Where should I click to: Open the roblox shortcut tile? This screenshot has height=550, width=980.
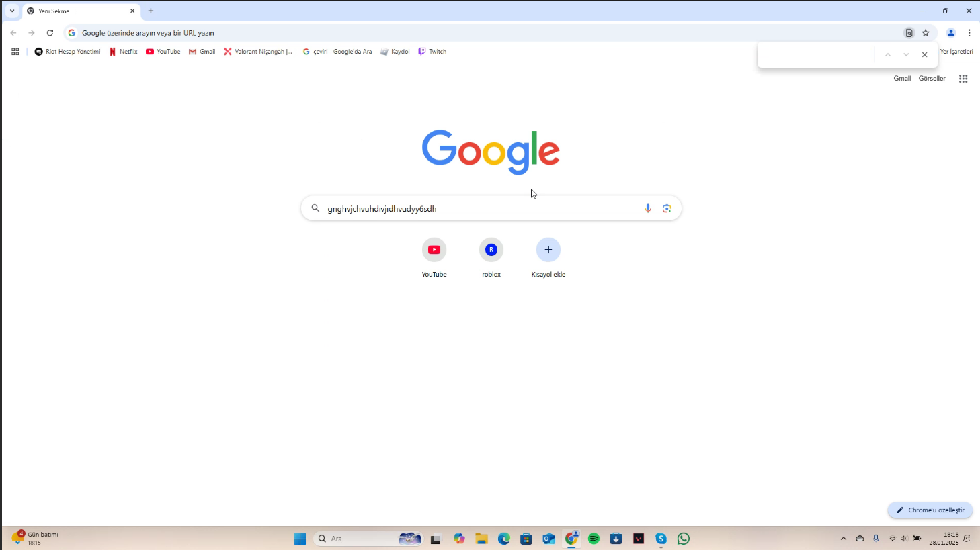[491, 258]
